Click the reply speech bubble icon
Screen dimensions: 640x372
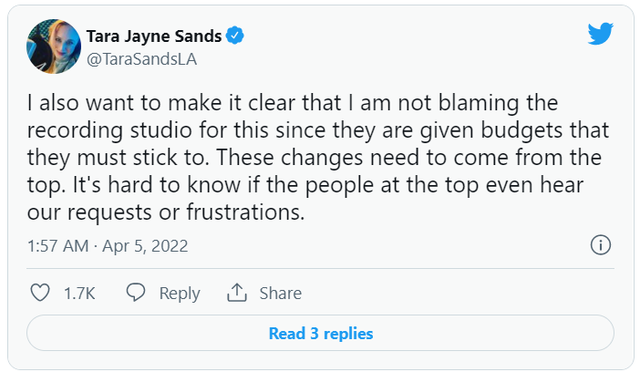[x=136, y=292]
